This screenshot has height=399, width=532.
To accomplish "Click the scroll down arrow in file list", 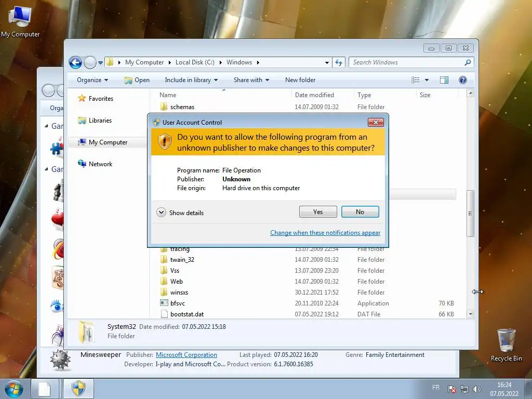I will click(470, 314).
